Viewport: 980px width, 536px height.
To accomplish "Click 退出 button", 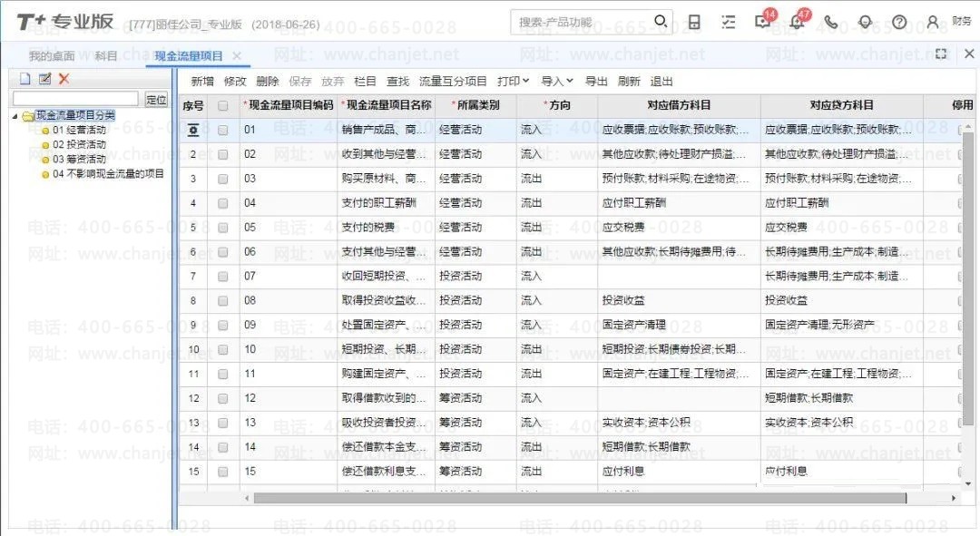I will 661,82.
